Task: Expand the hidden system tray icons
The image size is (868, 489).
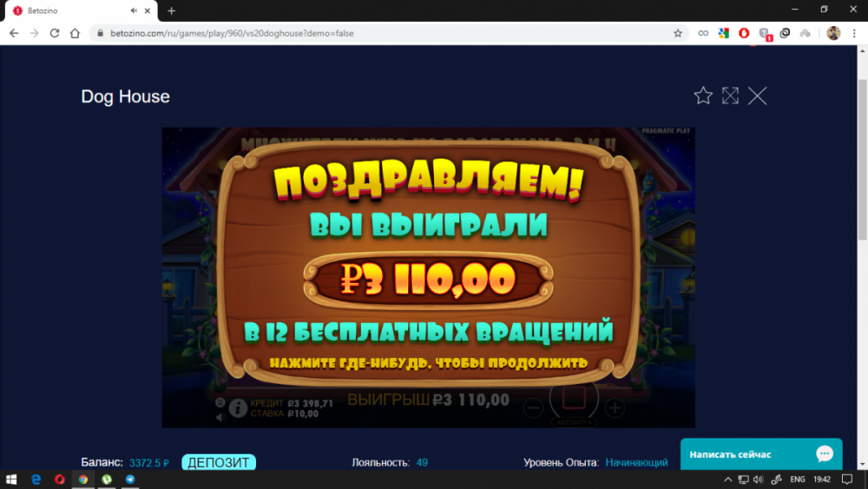Action: coord(728,479)
